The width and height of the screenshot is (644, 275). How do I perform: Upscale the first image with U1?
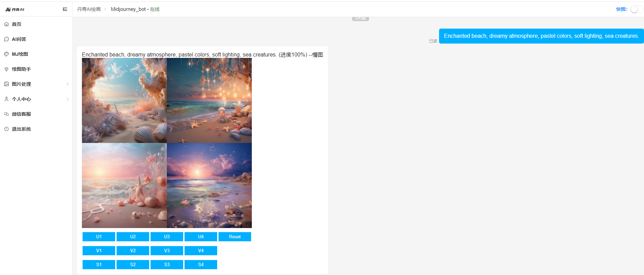coord(99,237)
